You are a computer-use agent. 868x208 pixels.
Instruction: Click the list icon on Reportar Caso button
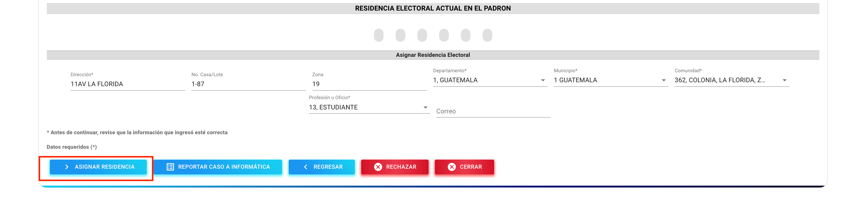170,167
